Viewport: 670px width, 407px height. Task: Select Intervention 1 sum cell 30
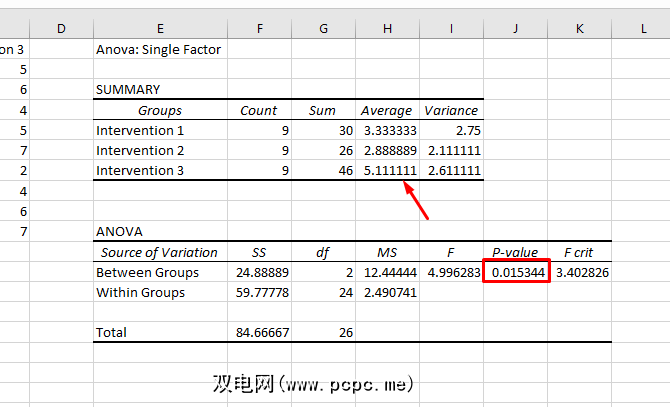tap(323, 130)
